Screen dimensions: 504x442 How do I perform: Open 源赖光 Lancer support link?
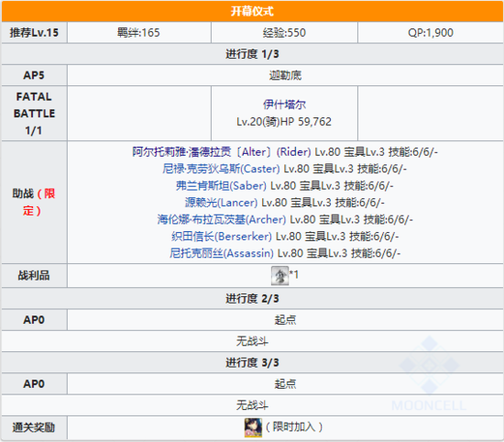coord(221,203)
